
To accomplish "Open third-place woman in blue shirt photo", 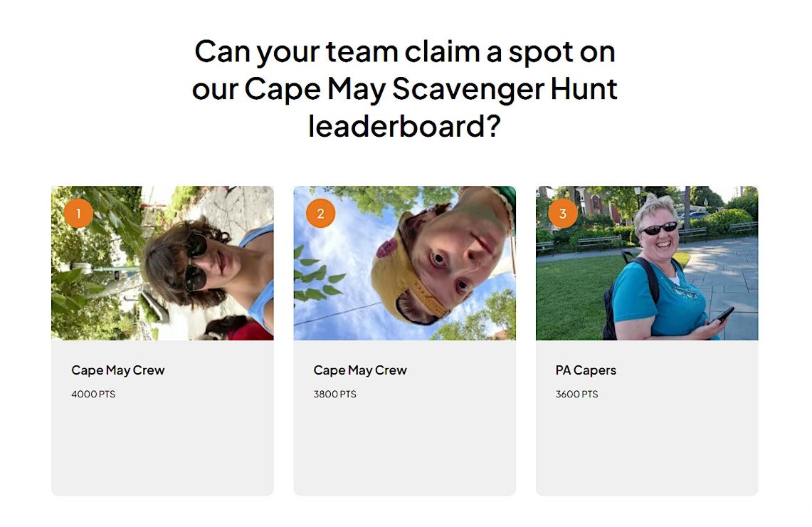I will (x=648, y=263).
